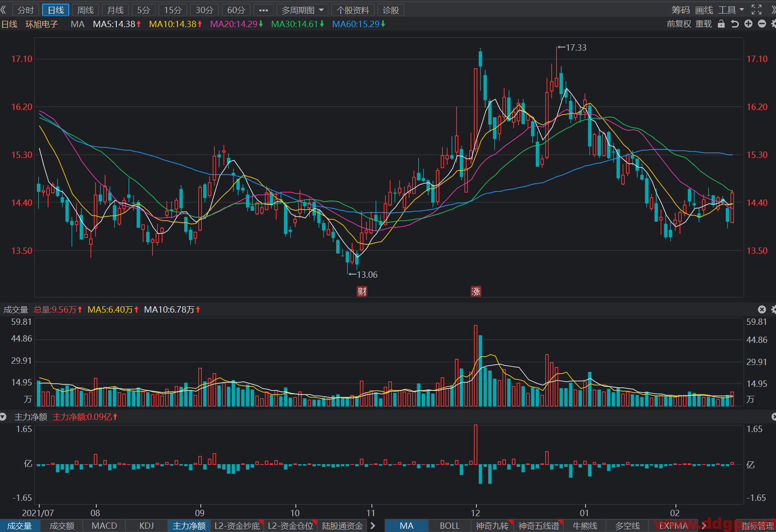
Task: Open the 多周期图 dropdown
Action: pos(303,10)
